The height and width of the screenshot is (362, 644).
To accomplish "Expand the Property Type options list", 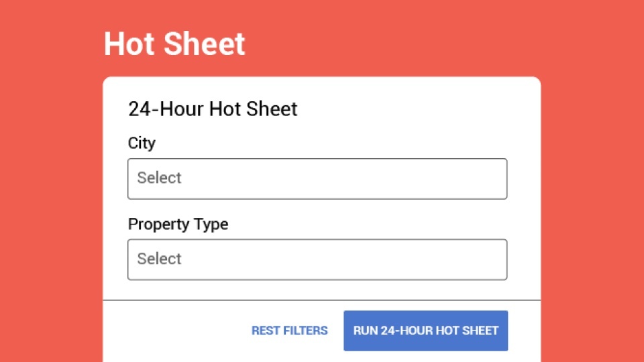I will point(317,259).
